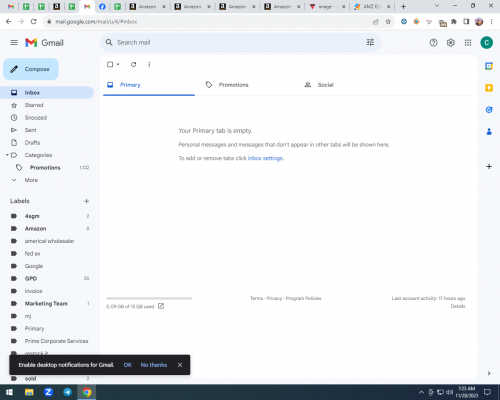Open account activity Details link
This screenshot has width=500, height=400.
pos(458,306)
